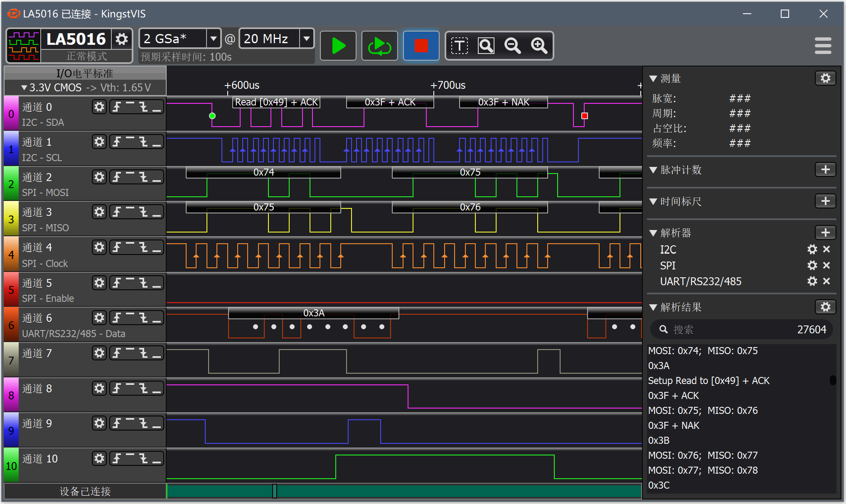Open the hamburger main menu
This screenshot has height=504, width=846.
[x=823, y=46]
